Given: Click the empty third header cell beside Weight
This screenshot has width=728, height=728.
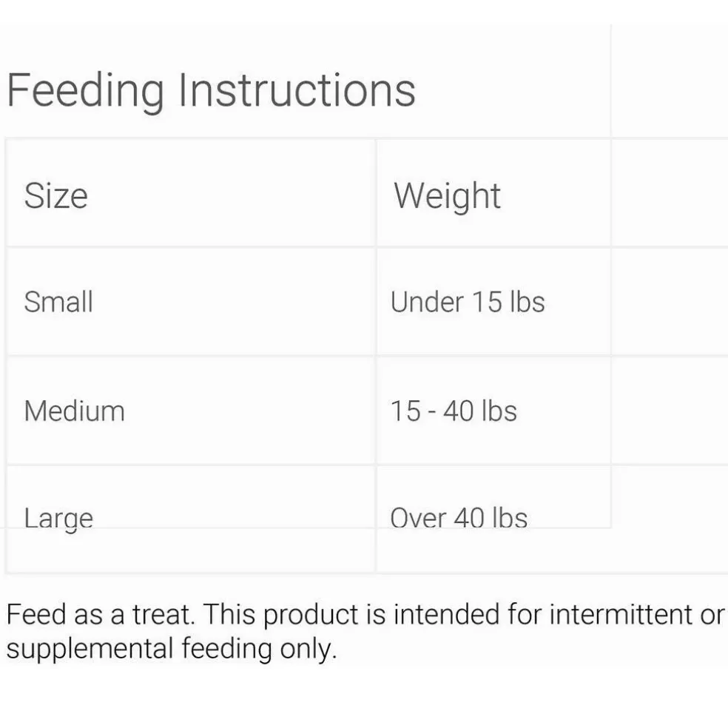Looking at the screenshot, I should click(670, 192).
